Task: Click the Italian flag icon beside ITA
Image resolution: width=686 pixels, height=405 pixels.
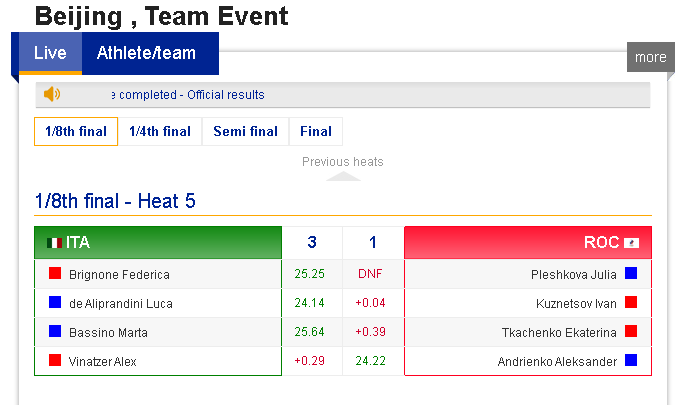Action: tap(55, 243)
